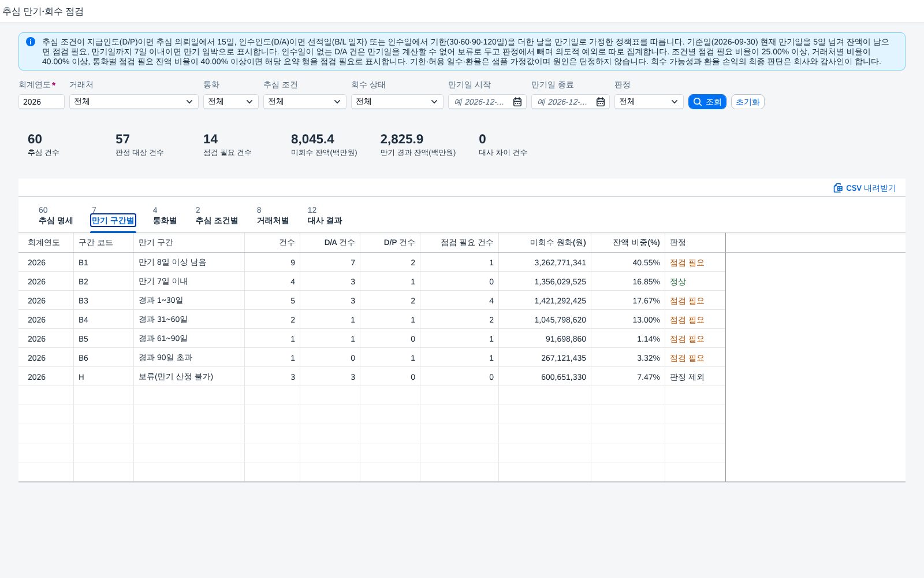This screenshot has height=578, width=924.
Task: Click the 경과 61~90일 cell
Action: 189,339
